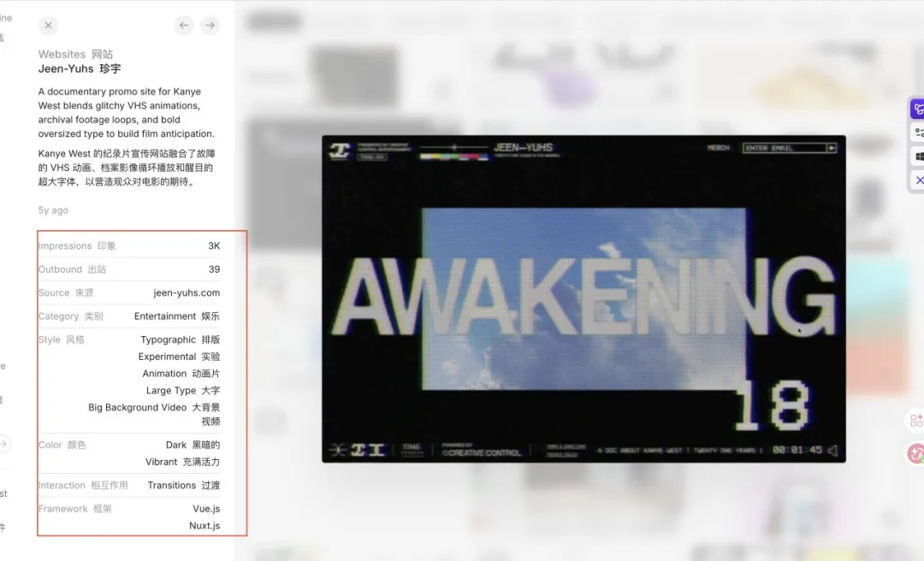
Task: Click the purple extension icon on right edge
Action: coord(918,109)
